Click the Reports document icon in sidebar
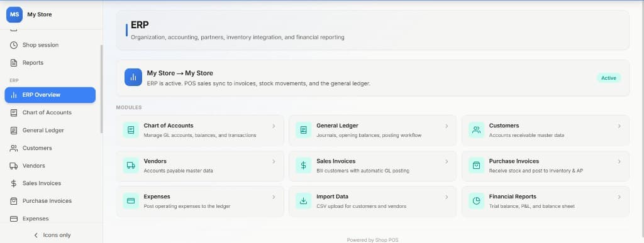This screenshot has width=644, height=243. [14, 63]
